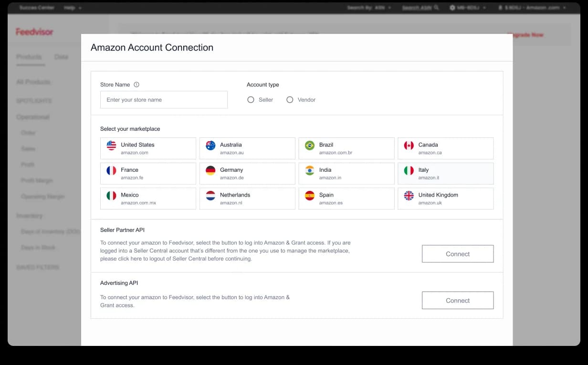Click the Account type label

pyautogui.click(x=263, y=84)
